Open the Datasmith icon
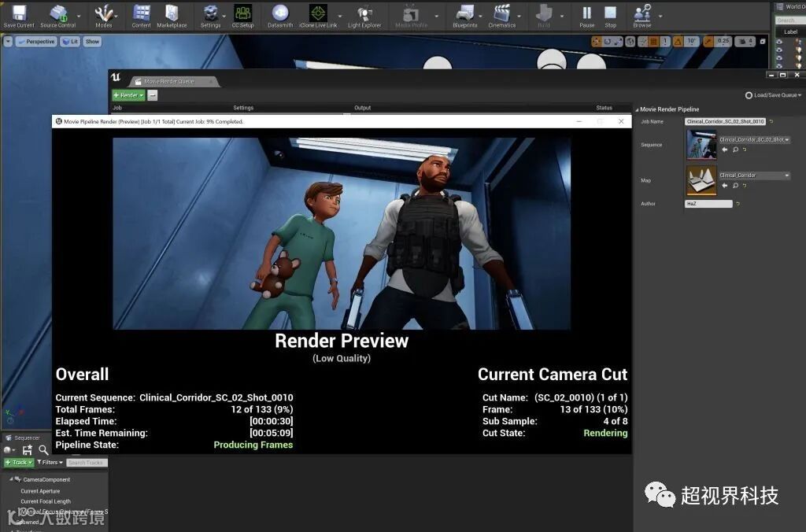 pos(280,17)
